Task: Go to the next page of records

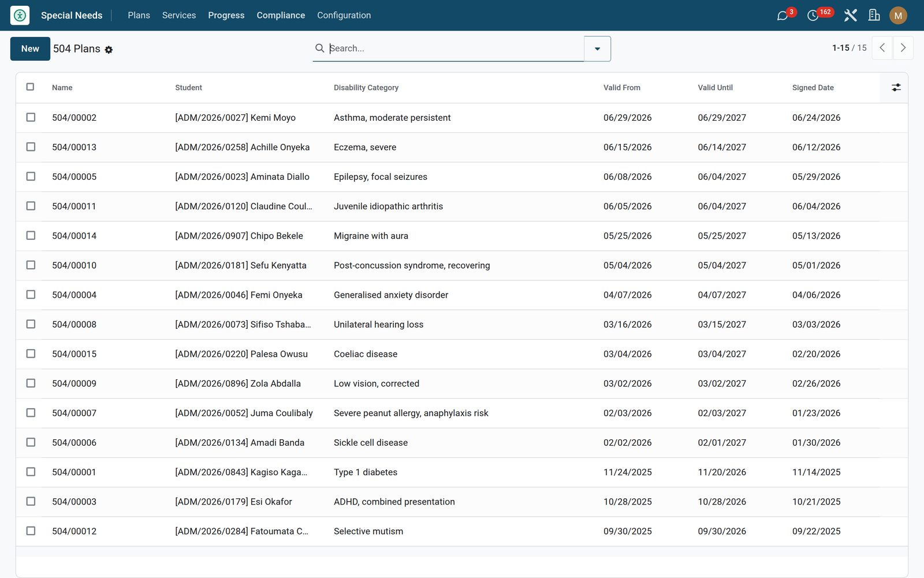Action: 903,48
